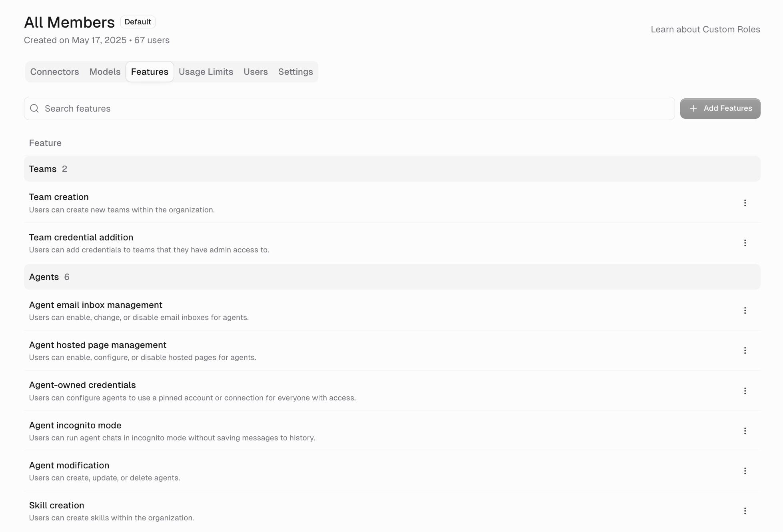This screenshot has height=532, width=783.
Task: Go to the Users tab
Action: click(256, 72)
